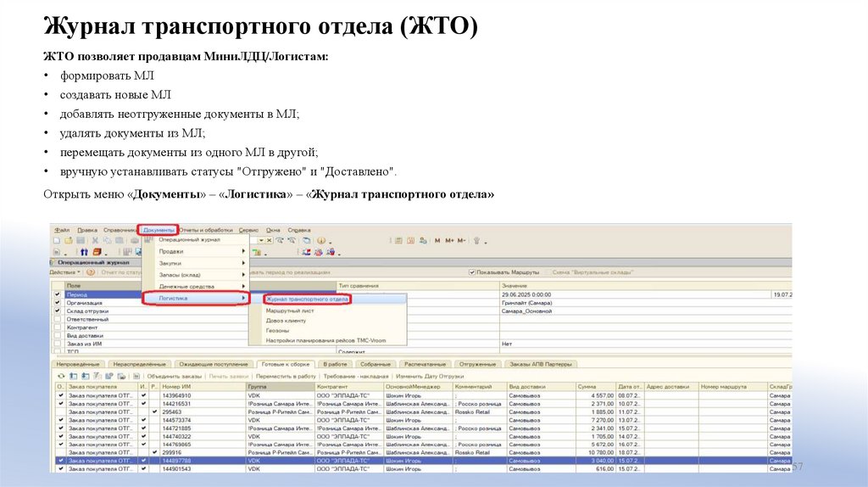Switch to Непроведённые tab
868x487 pixels.
(78, 365)
